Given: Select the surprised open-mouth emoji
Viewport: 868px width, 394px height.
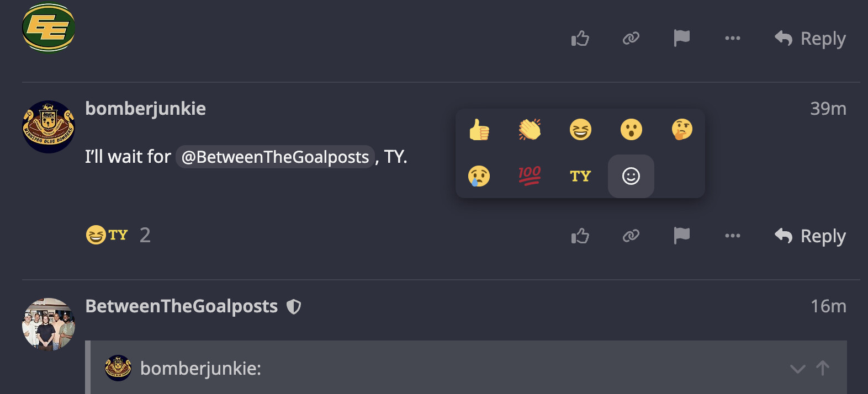Looking at the screenshot, I should pyautogui.click(x=631, y=130).
